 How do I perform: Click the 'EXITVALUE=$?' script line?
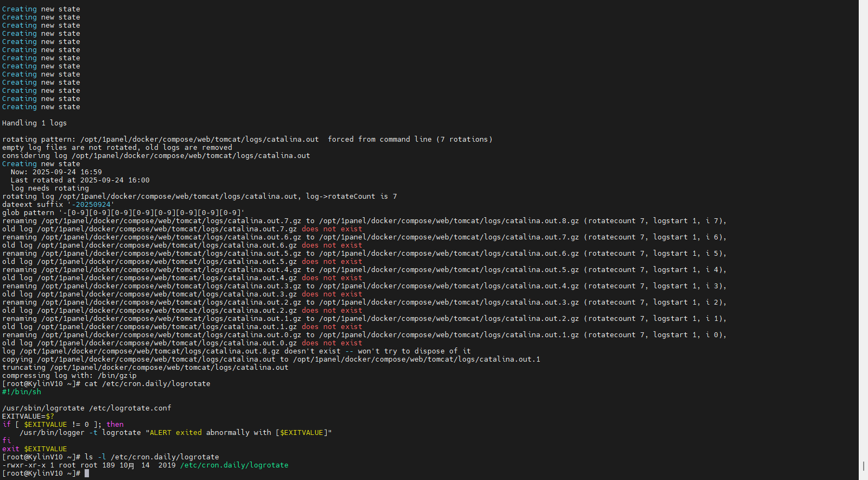click(x=28, y=416)
